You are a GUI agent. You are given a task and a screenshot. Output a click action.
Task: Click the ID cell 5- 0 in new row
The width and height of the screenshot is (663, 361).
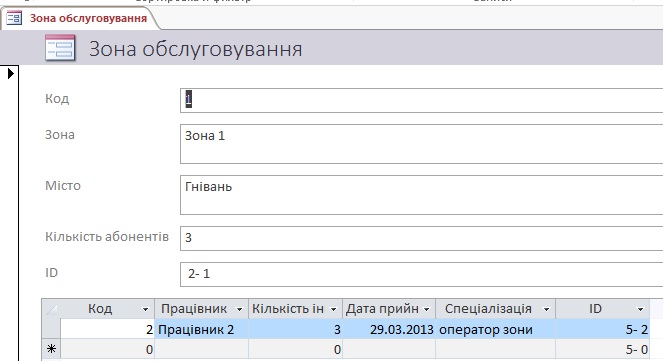pyautogui.click(x=603, y=349)
